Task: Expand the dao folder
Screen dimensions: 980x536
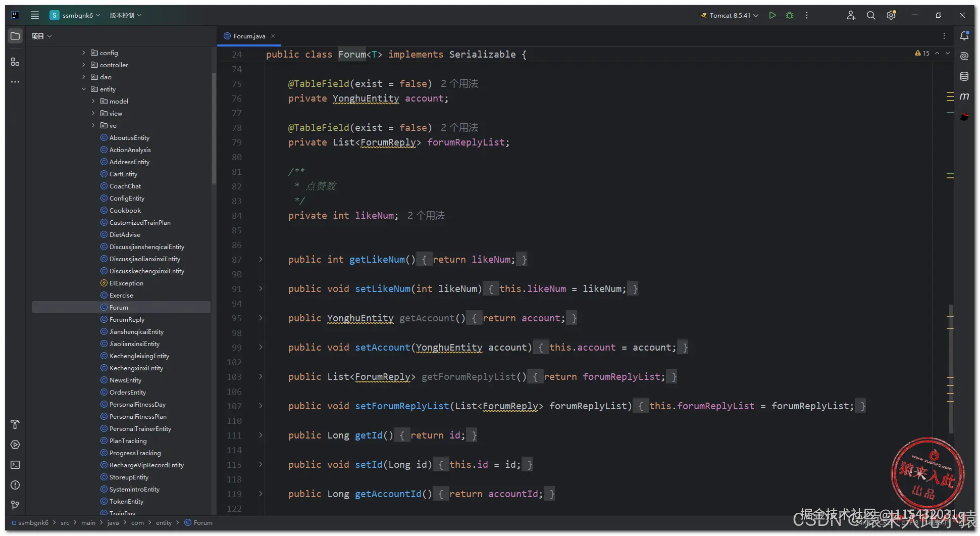Action: click(x=84, y=77)
